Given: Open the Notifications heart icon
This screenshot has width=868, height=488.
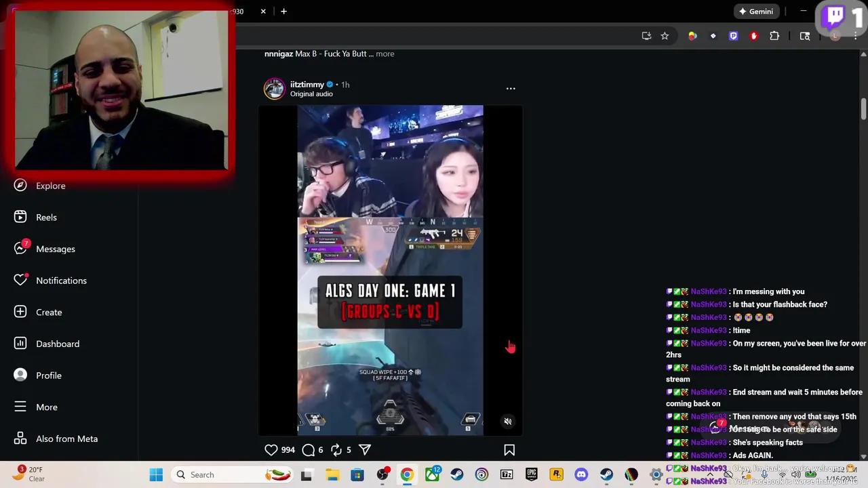Looking at the screenshot, I should (20, 280).
